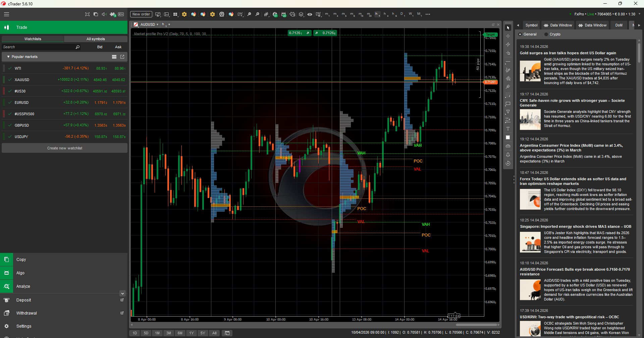The width and height of the screenshot is (644, 338).
Task: Select the Text tool in the drawing toolbar
Action: click(x=508, y=129)
